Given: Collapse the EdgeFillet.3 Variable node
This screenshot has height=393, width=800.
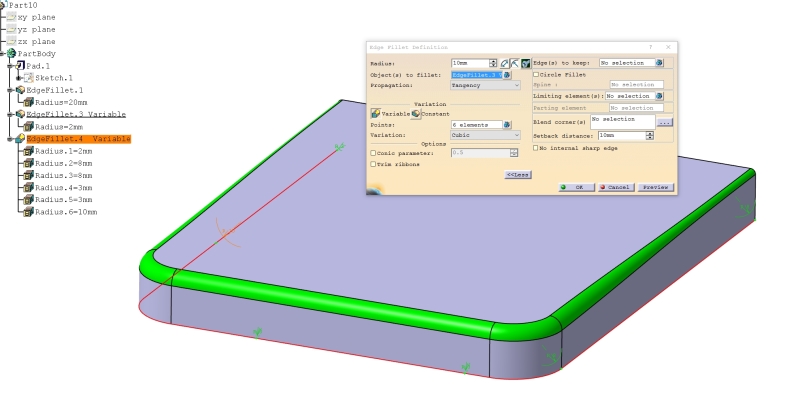Looking at the screenshot, I should [10, 114].
